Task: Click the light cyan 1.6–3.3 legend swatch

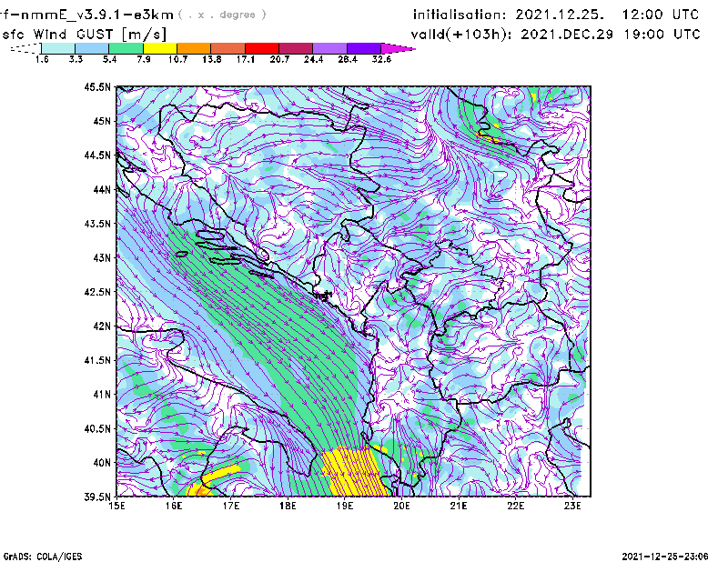Action: click(58, 48)
